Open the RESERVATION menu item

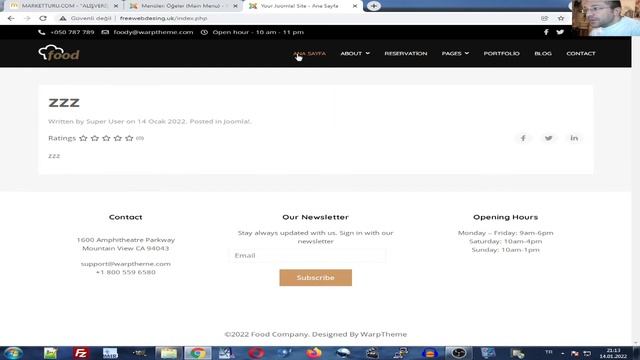click(x=406, y=53)
